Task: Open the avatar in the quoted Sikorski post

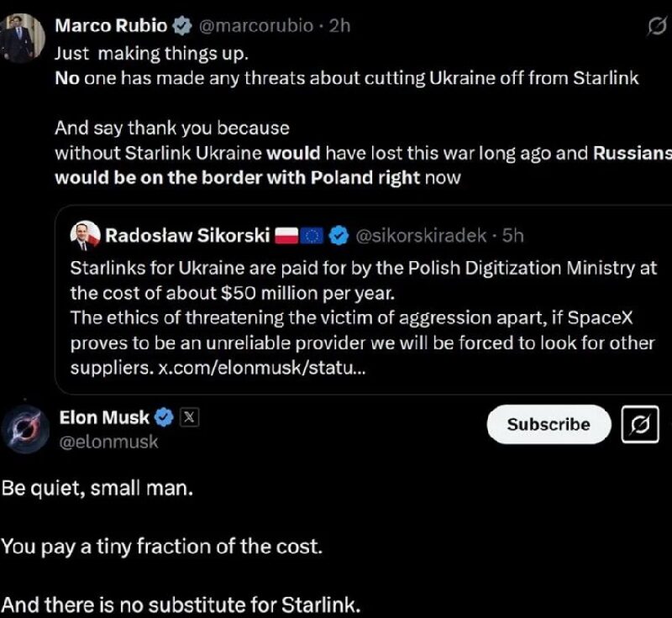Action: (x=84, y=237)
